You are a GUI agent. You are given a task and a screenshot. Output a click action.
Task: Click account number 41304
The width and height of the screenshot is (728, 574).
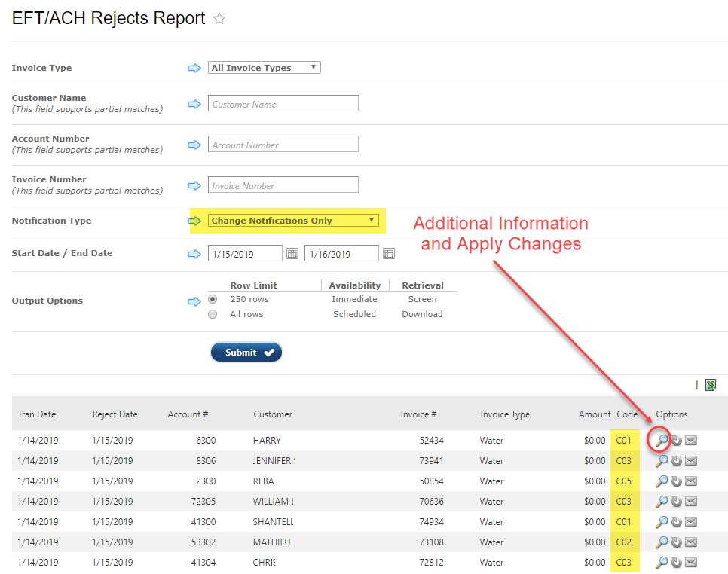(203, 563)
